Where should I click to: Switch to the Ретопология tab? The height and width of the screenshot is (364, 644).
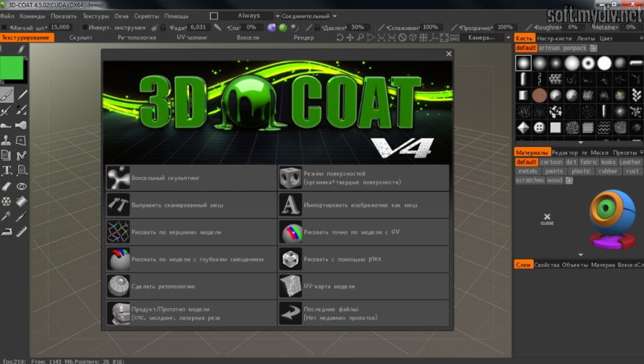(x=138, y=38)
